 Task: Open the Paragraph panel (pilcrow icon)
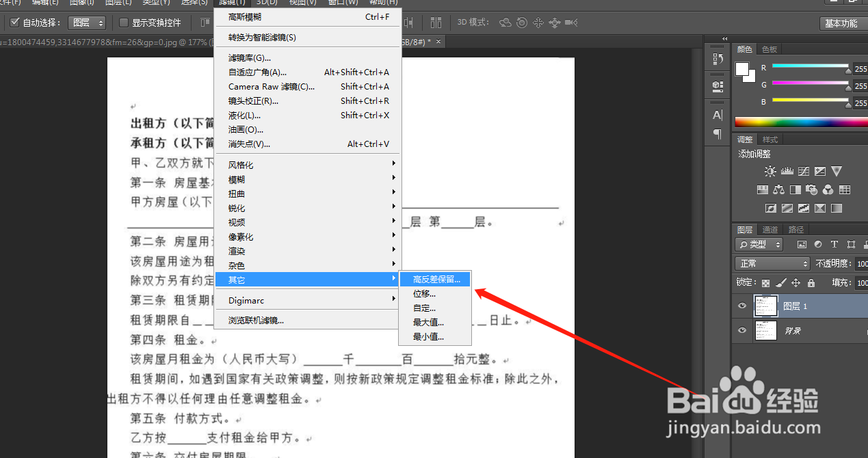coord(718,134)
